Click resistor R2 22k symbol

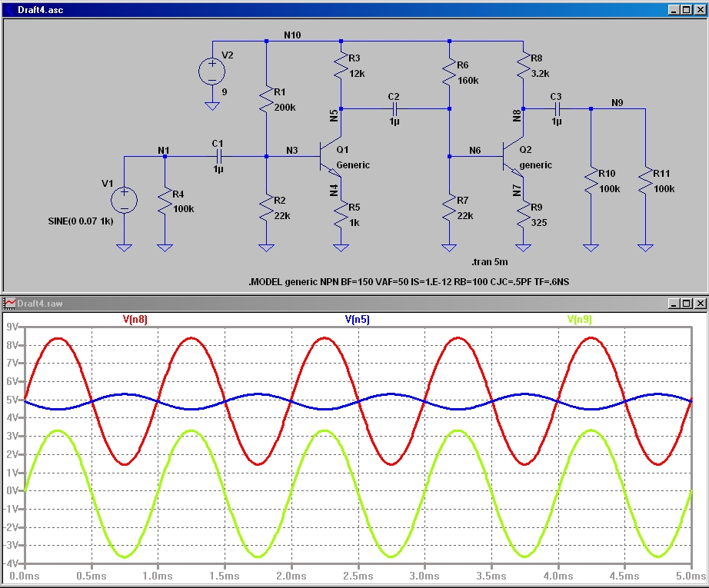[x=266, y=208]
